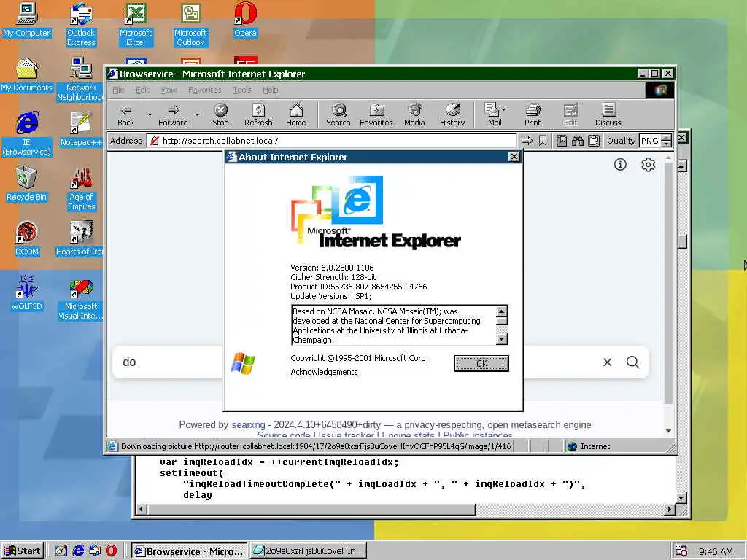Close the About Internet Explorer dialog

[514, 157]
